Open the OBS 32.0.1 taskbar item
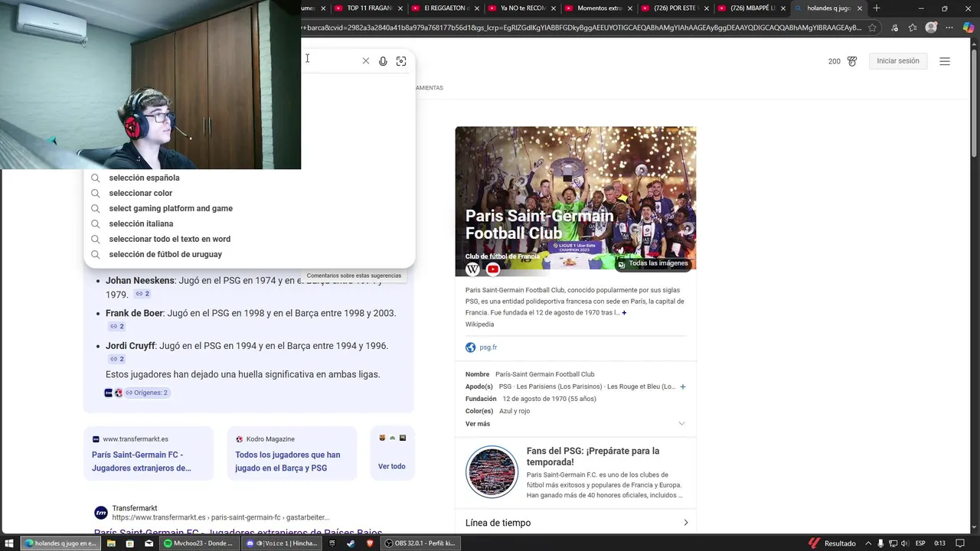This screenshot has height=551, width=980. coord(420,543)
